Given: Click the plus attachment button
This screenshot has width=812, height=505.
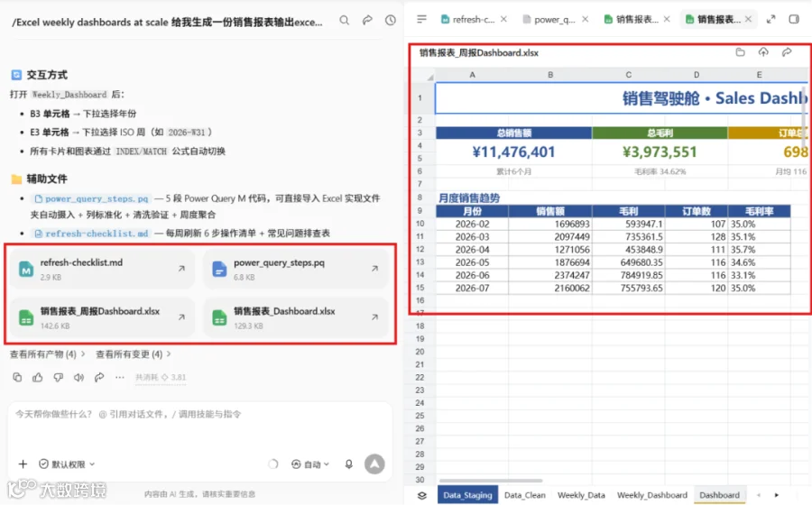Looking at the screenshot, I should click(23, 464).
